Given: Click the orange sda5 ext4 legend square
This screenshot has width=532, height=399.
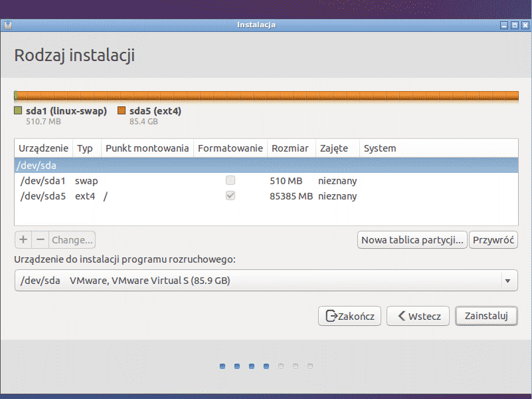Looking at the screenshot, I should point(122,111).
